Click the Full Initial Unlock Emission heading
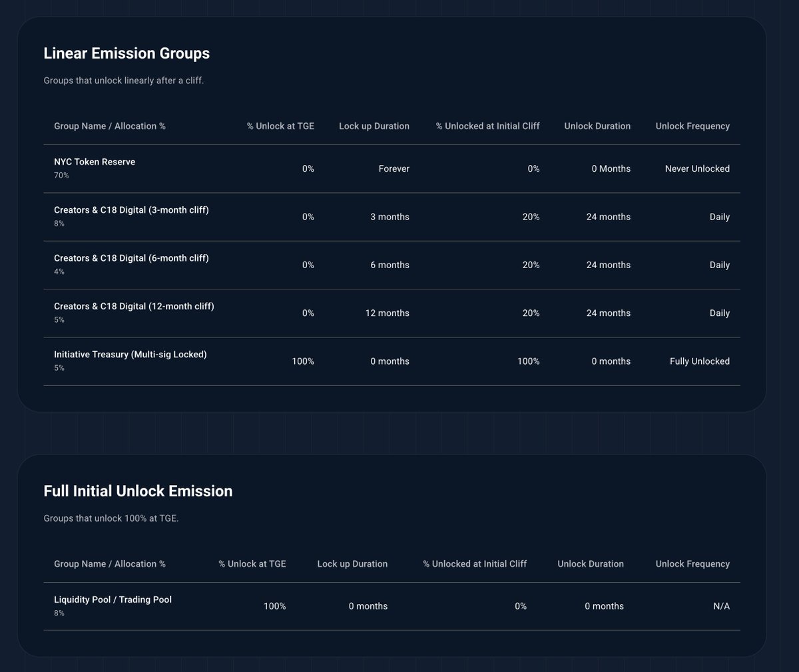 pos(138,491)
